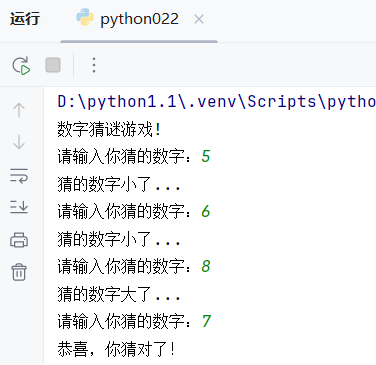The width and height of the screenshot is (376, 365).
Task: Click the Python logo on the python022 tab
Action: click(x=85, y=17)
